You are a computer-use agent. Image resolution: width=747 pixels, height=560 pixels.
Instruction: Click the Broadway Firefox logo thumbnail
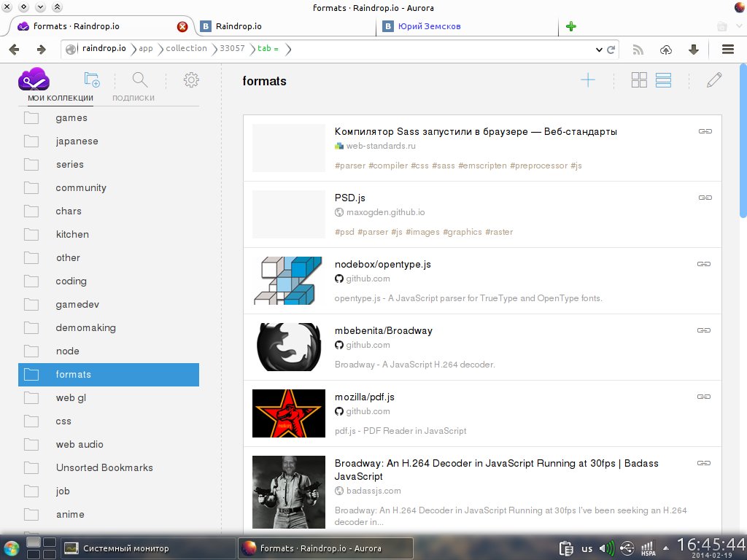(x=289, y=347)
